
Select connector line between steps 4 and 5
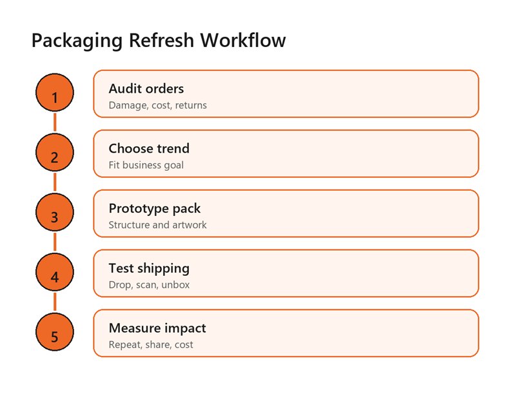pyautogui.click(x=55, y=302)
